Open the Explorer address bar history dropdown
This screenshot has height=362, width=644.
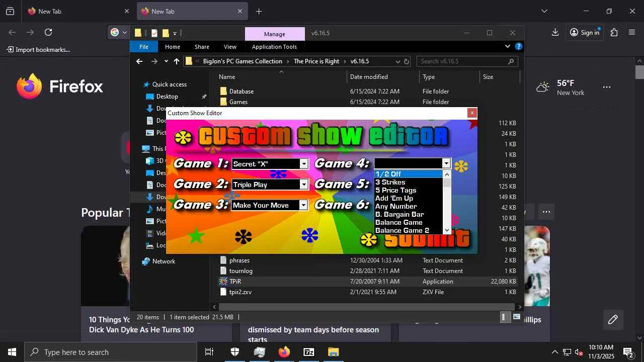pos(398,61)
